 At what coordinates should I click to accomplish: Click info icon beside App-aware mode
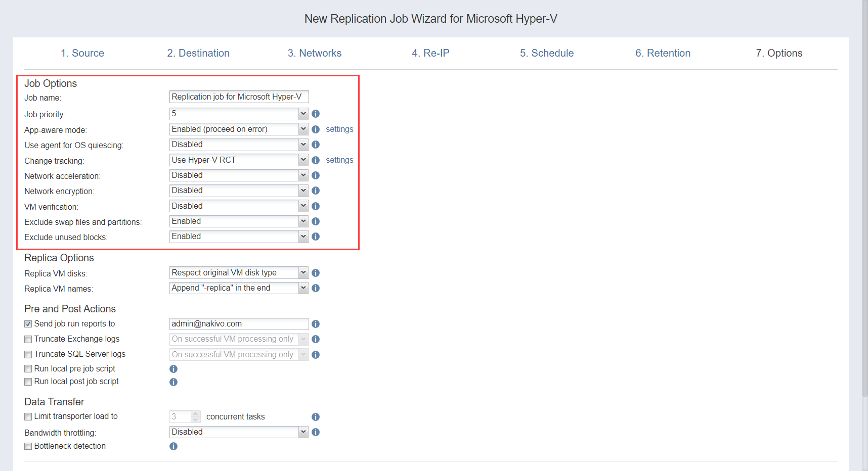(x=316, y=129)
